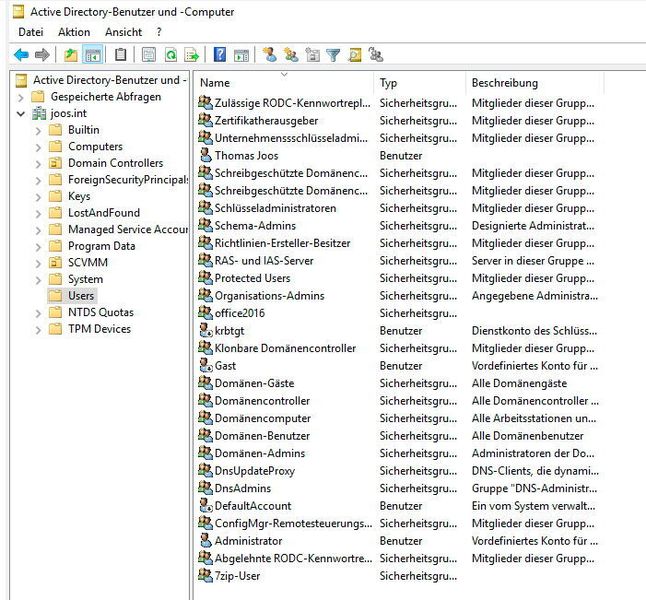Click the icon beside Gast account
Screen dimensions: 646x600
[x=206, y=366]
